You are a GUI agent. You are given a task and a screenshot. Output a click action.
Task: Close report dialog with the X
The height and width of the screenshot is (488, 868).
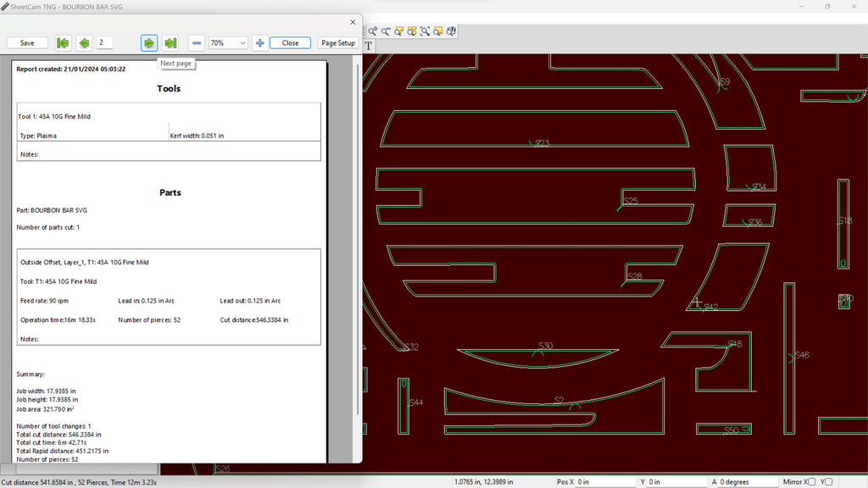[x=353, y=22]
